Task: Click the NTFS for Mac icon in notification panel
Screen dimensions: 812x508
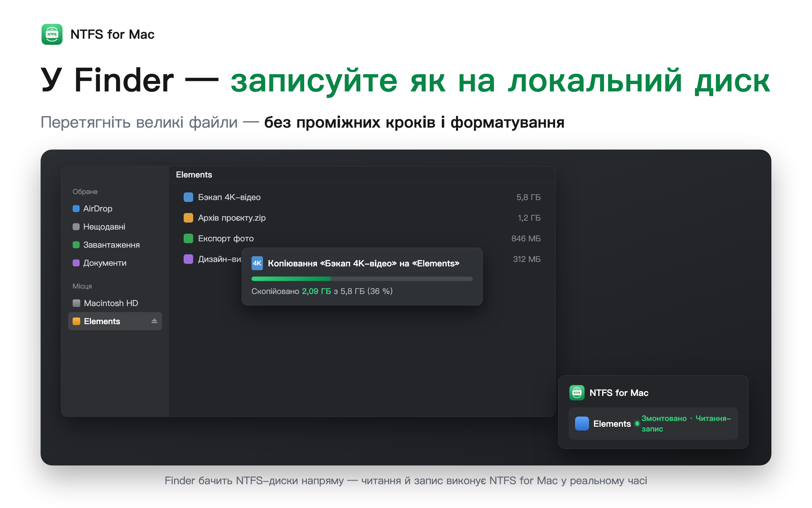Action: pyautogui.click(x=577, y=393)
